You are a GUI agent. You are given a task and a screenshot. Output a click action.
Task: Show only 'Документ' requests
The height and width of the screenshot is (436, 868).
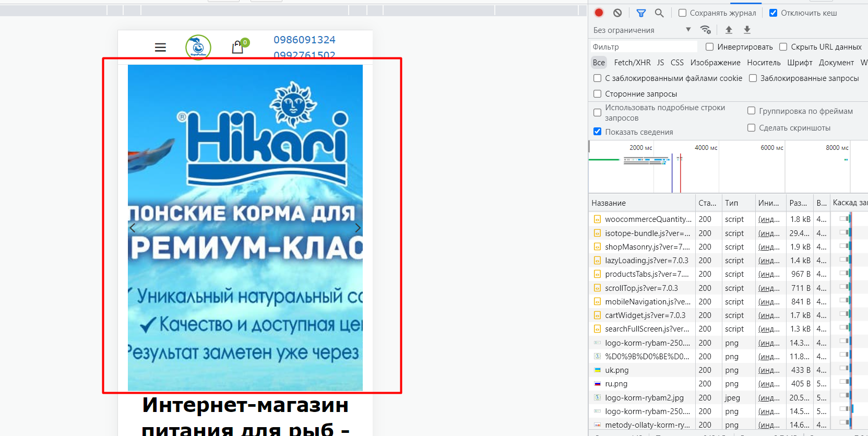pos(836,63)
